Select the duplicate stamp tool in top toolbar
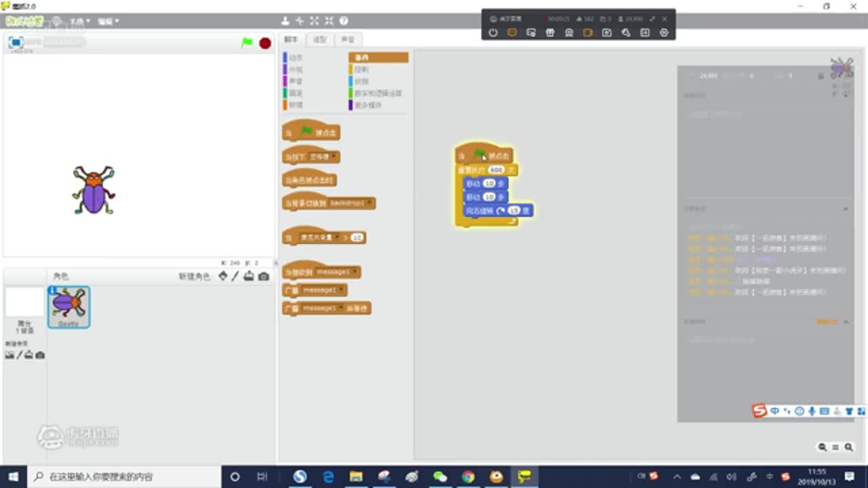This screenshot has width=868, height=488. pos(285,21)
